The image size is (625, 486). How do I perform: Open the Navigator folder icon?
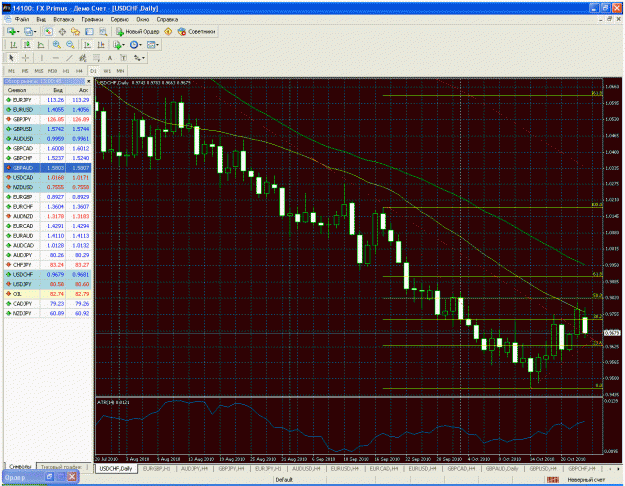pyautogui.click(x=75, y=31)
